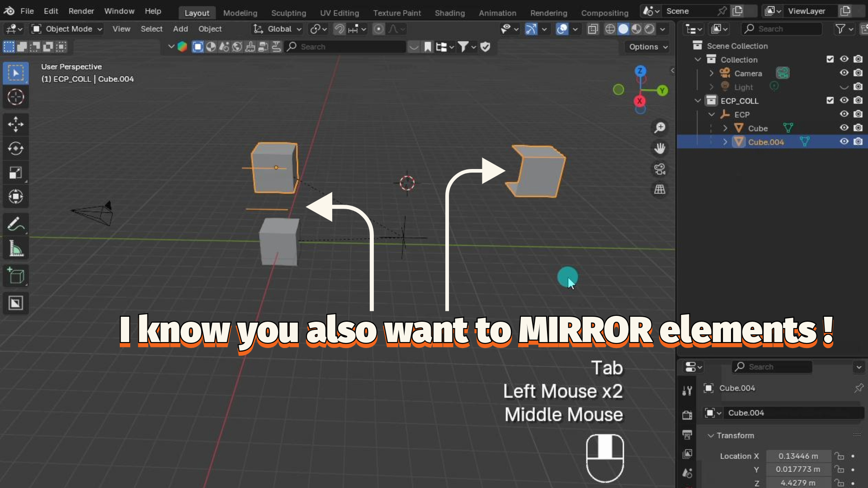Select the Scale tool
Viewport: 868px width, 488px height.
[x=16, y=173]
